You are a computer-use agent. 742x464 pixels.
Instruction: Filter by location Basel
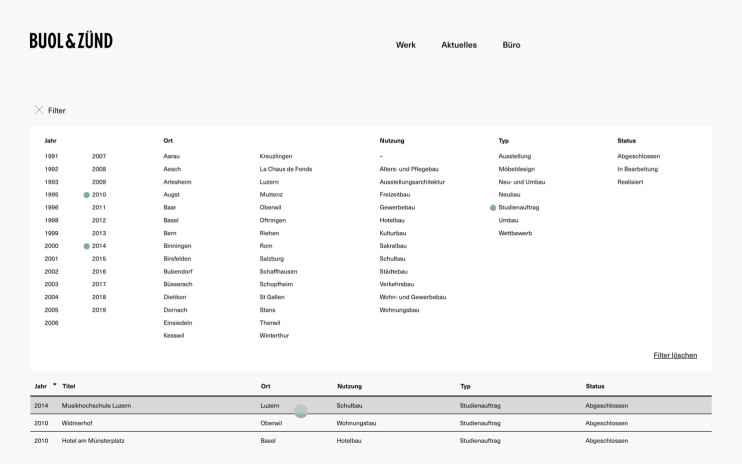[x=171, y=220]
